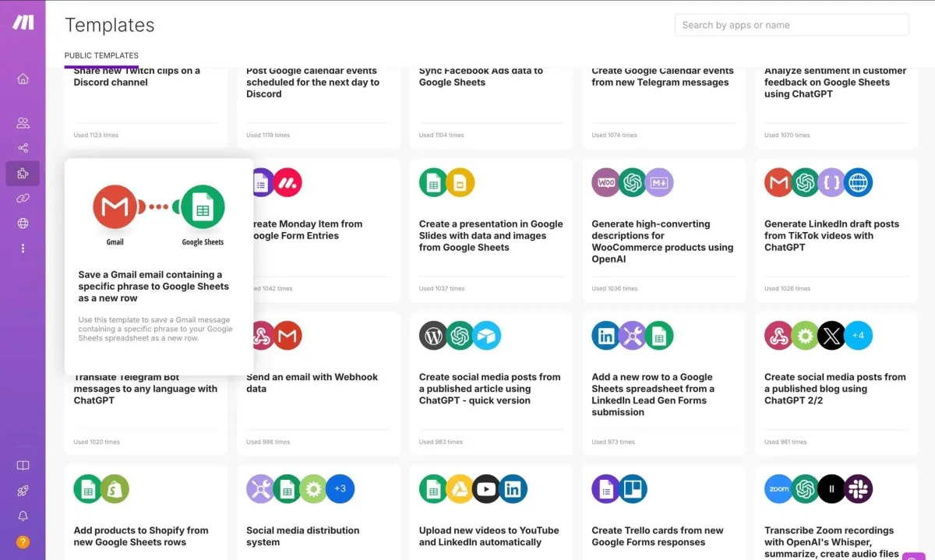Click the Google Drive icon on YouTube upload card

(x=460, y=489)
